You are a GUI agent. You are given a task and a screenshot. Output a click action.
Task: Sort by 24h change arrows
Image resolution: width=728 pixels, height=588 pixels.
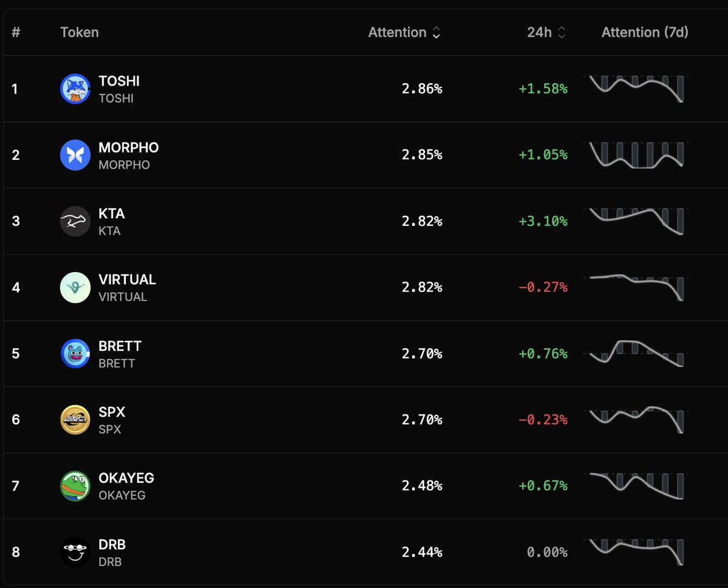562,33
